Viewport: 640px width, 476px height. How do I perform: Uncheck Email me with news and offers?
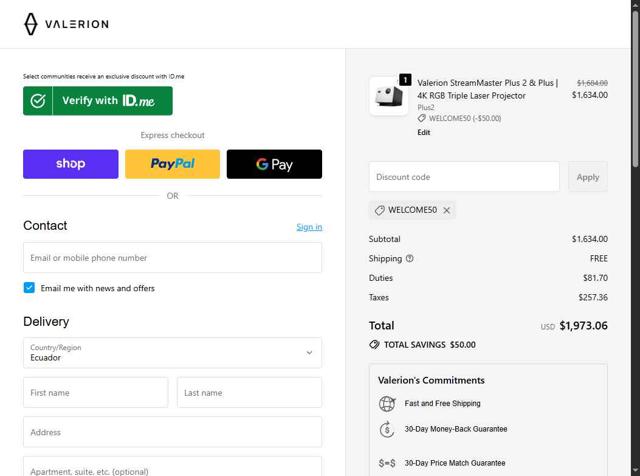coord(29,288)
